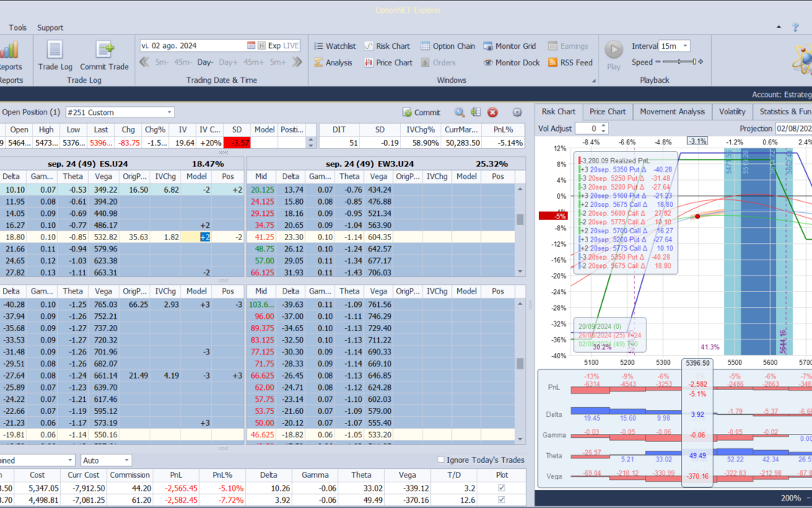Open the Monitor Dock window
Viewport: 812px width, 508px height.
click(x=512, y=62)
